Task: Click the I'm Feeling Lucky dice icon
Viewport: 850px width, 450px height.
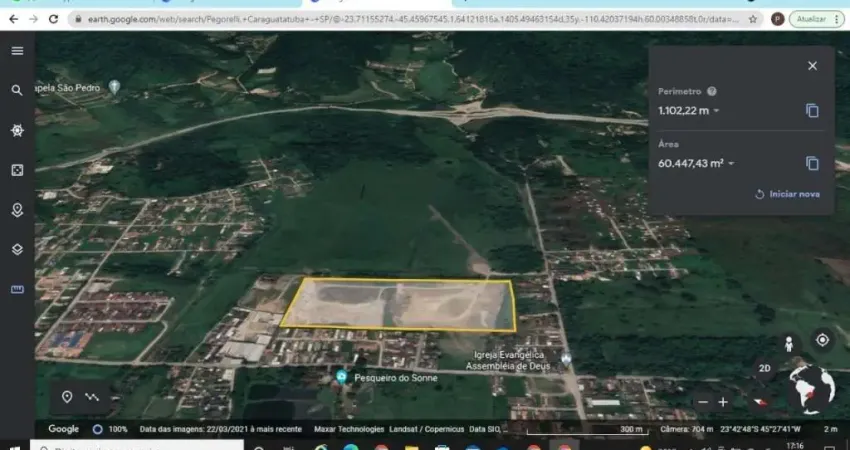Action: point(17,170)
